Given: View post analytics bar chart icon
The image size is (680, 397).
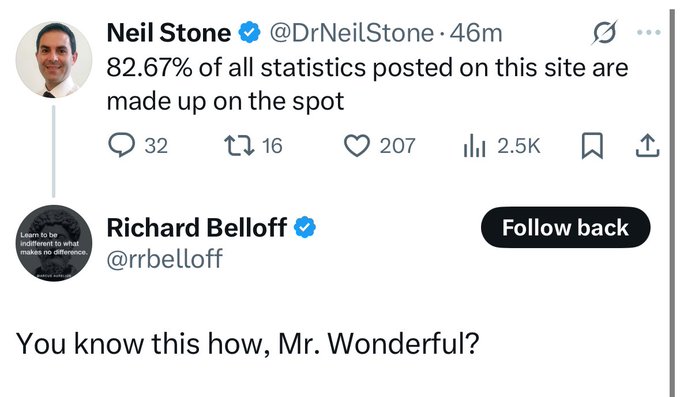Looking at the screenshot, I should click(x=474, y=146).
